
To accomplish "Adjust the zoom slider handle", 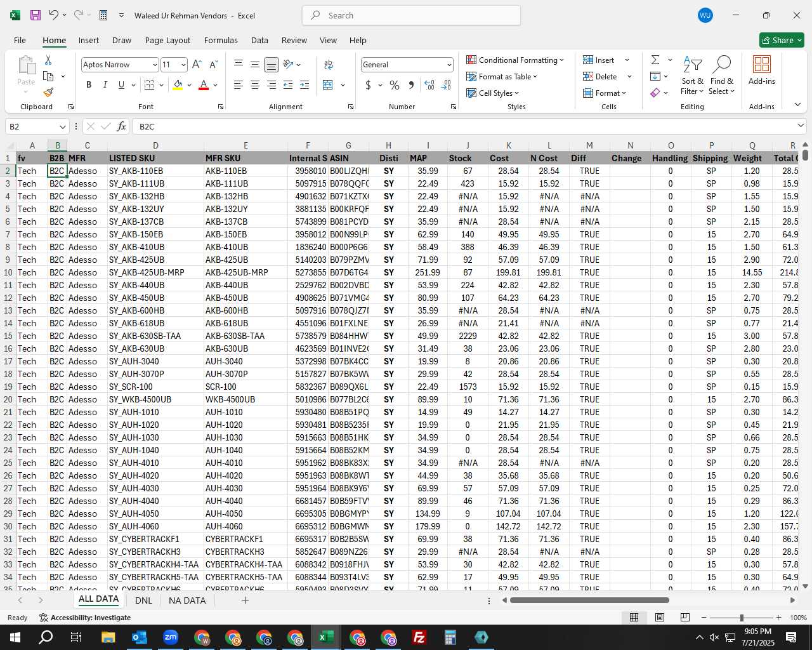I will (741, 617).
